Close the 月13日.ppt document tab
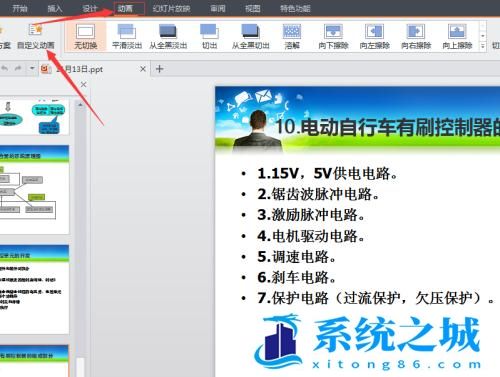The image size is (500, 377). pos(143,69)
